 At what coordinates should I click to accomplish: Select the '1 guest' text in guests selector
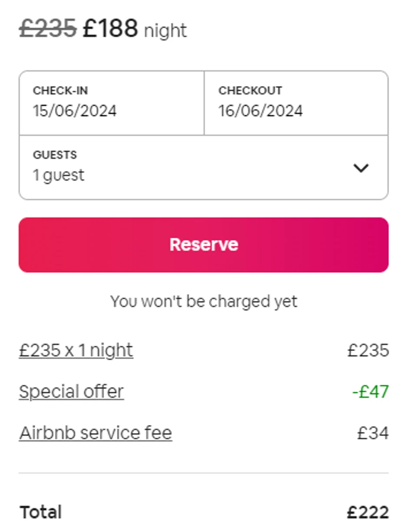pos(59,175)
